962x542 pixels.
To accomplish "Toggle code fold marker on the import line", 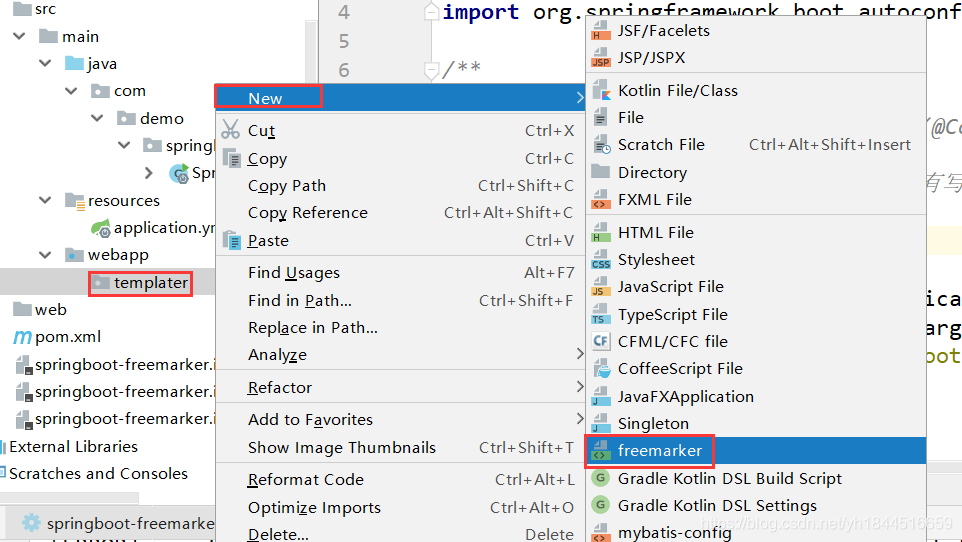I will coord(432,12).
